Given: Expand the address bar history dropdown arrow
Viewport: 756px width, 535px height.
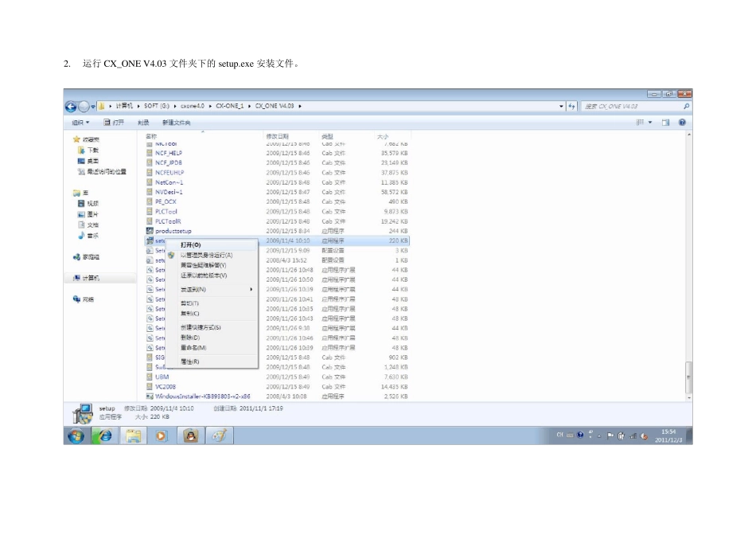Looking at the screenshot, I should click(561, 106).
